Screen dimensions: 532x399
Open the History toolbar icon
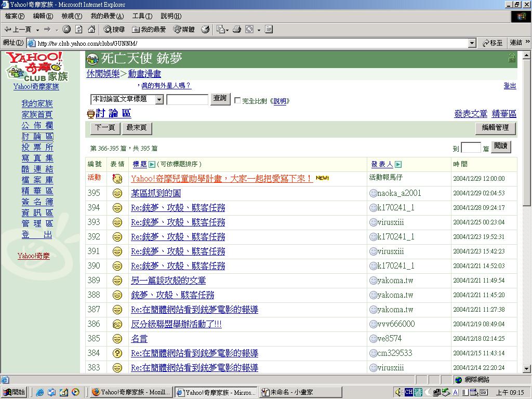click(205, 30)
